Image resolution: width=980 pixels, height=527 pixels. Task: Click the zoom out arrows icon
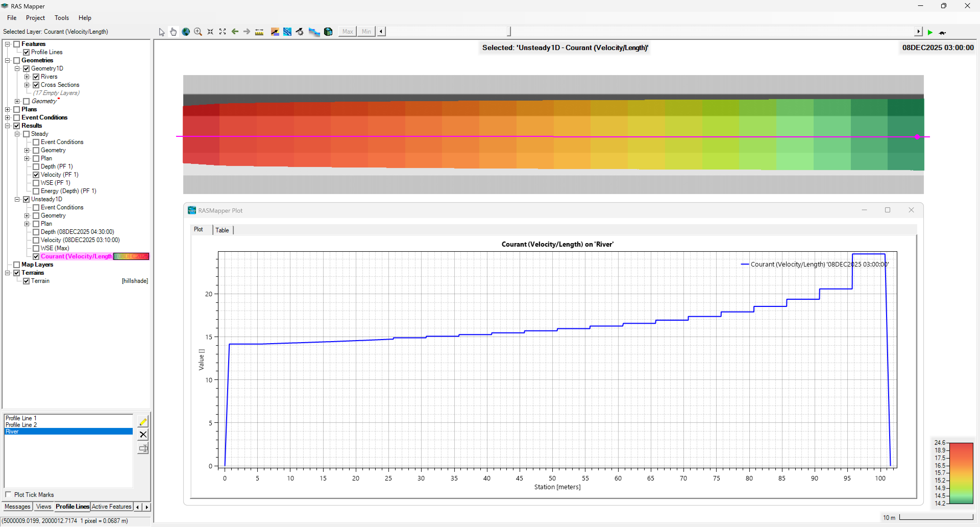(x=210, y=32)
